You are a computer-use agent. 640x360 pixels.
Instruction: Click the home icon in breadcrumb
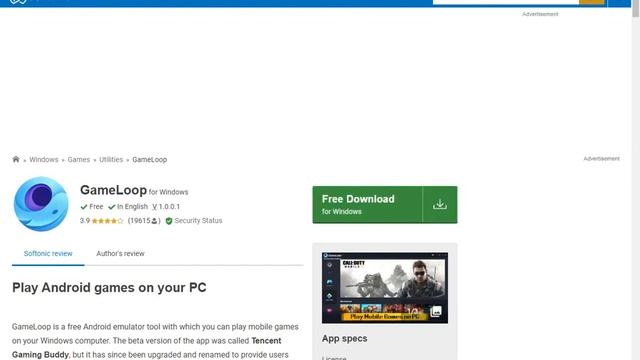point(16,159)
